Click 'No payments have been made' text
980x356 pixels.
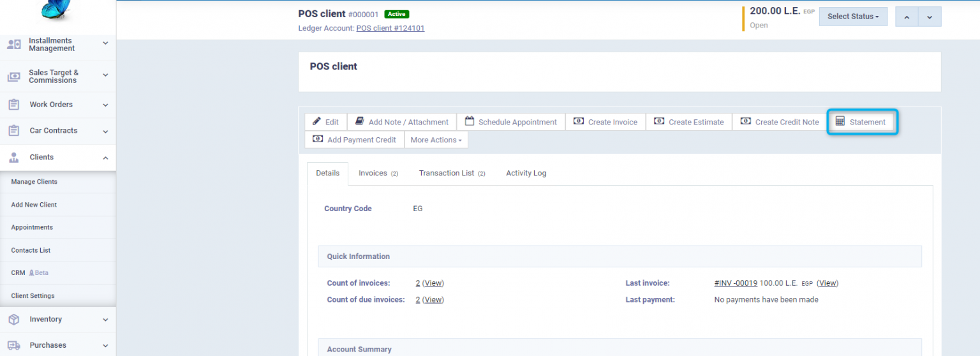(766, 300)
